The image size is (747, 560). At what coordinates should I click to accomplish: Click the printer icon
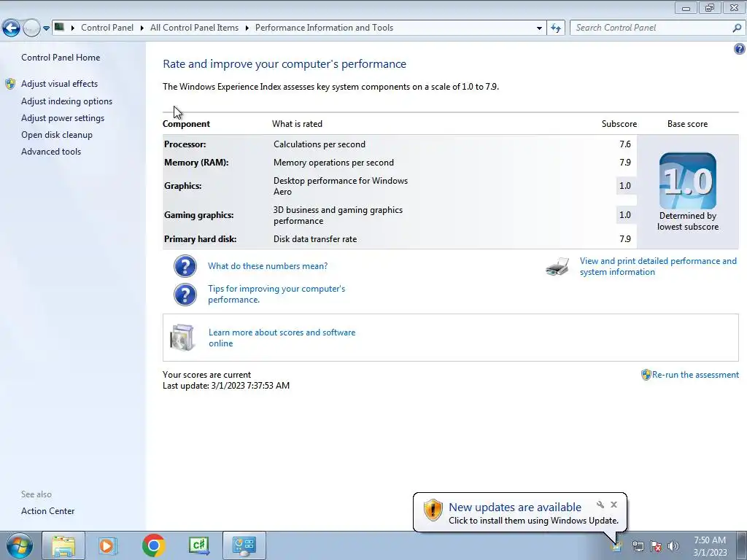pyautogui.click(x=557, y=267)
